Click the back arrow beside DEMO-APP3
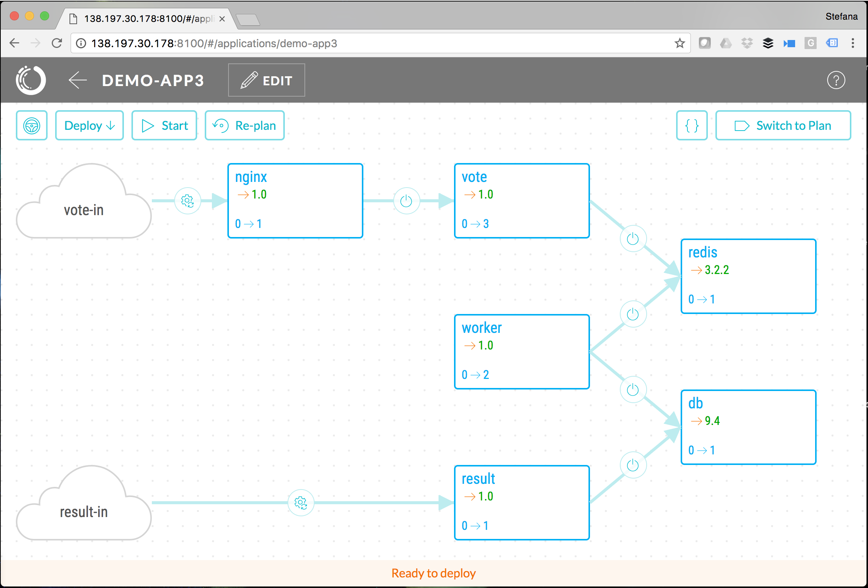This screenshot has height=588, width=868. (78, 80)
